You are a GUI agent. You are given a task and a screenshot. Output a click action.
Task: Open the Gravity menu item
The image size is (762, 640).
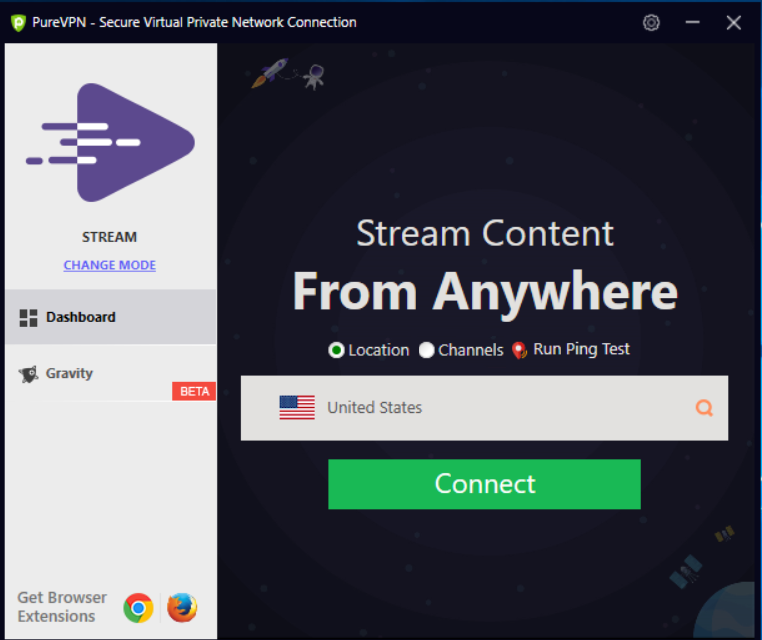pos(111,374)
